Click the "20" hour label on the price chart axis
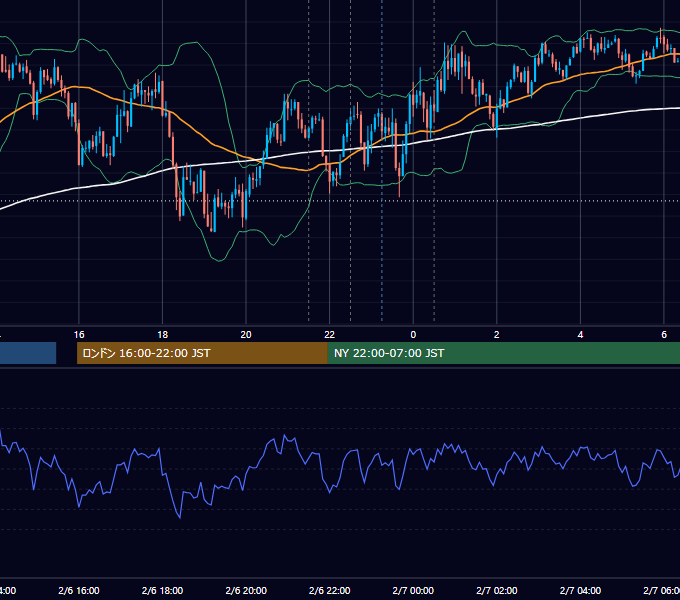The width and height of the screenshot is (680, 600). [x=246, y=335]
